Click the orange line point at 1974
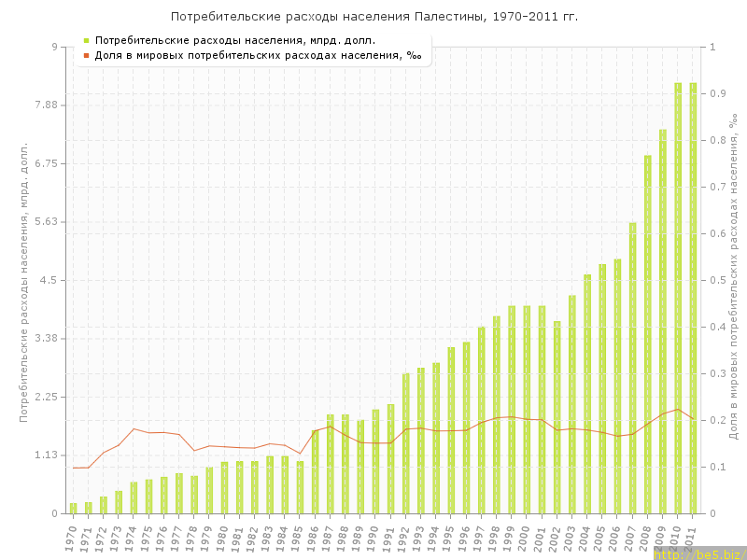The width and height of the screenshot is (747, 560). click(134, 428)
